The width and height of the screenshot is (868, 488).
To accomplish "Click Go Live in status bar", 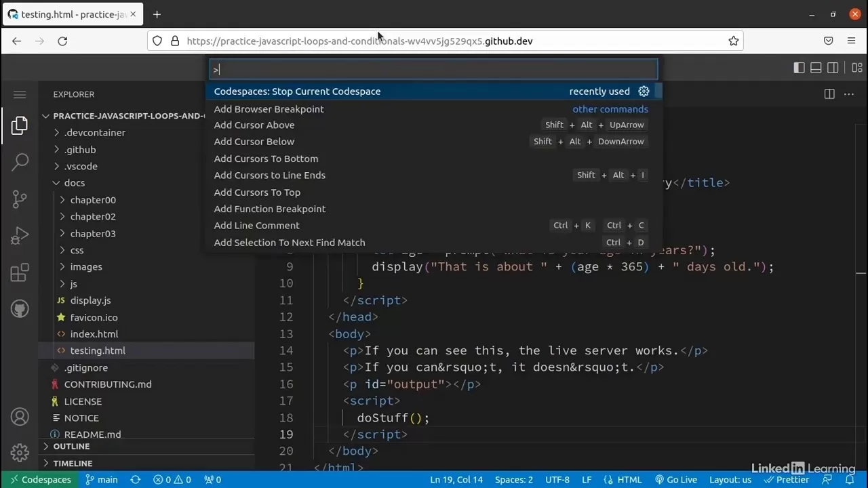I will tap(675, 479).
